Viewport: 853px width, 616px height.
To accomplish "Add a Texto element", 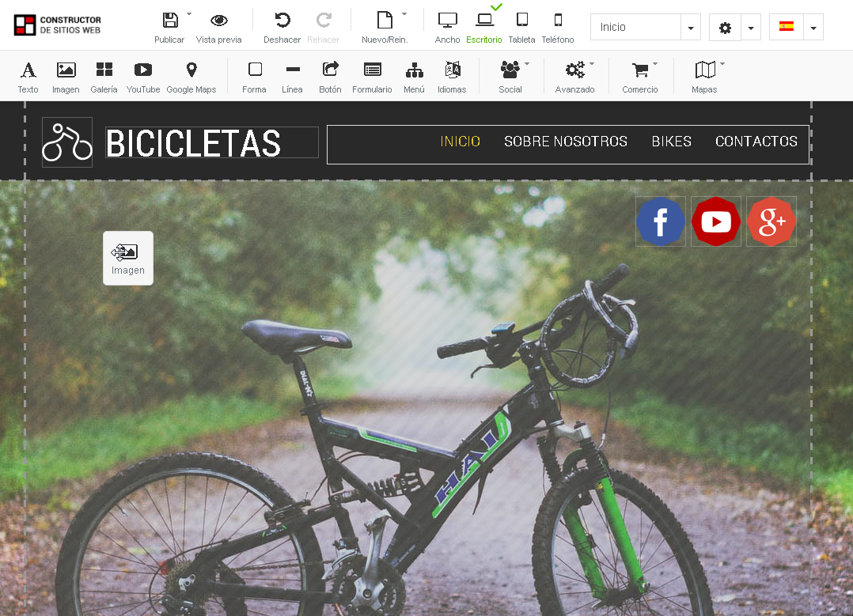I will tap(28, 77).
